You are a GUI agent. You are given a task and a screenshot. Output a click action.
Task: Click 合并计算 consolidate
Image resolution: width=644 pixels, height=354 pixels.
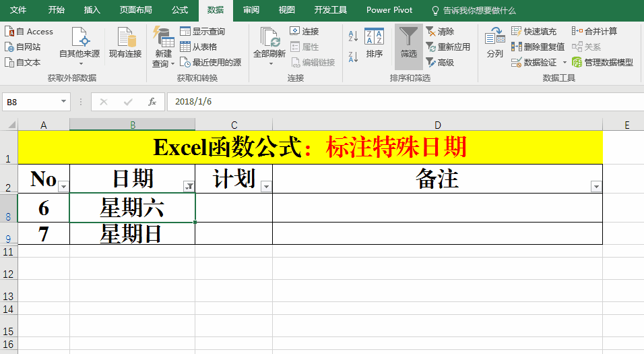pos(594,31)
